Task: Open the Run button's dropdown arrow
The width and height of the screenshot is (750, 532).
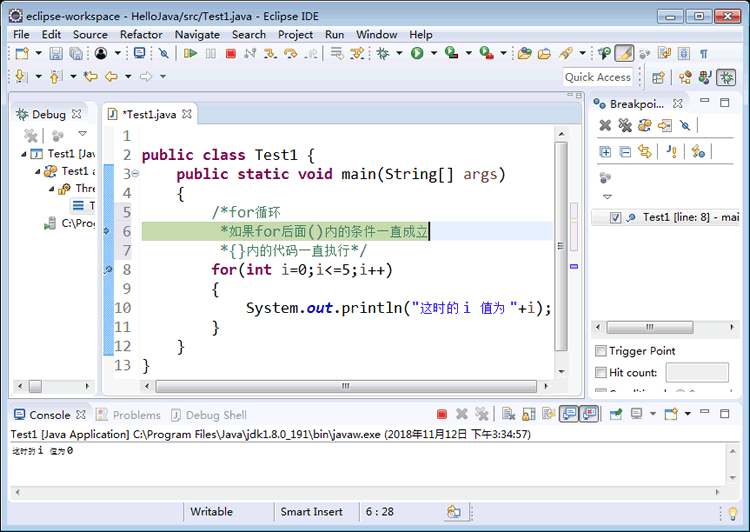Action: (x=432, y=53)
